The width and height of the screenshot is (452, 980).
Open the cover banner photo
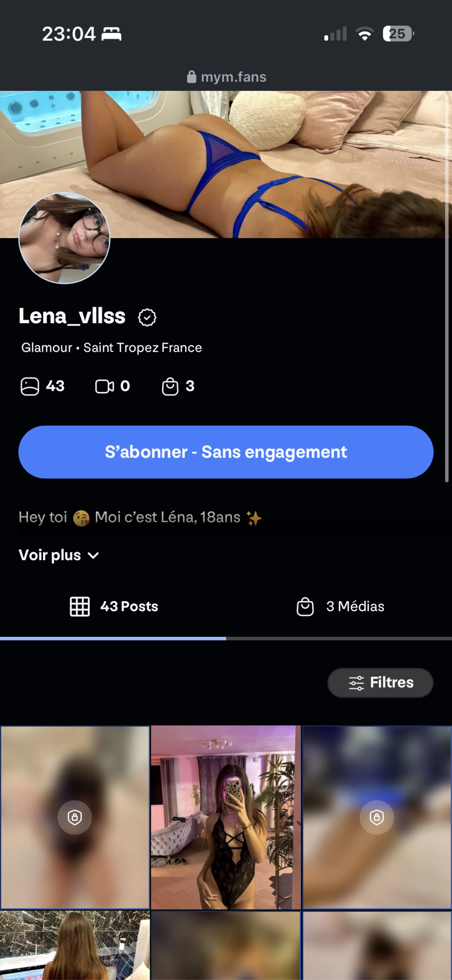(226, 165)
